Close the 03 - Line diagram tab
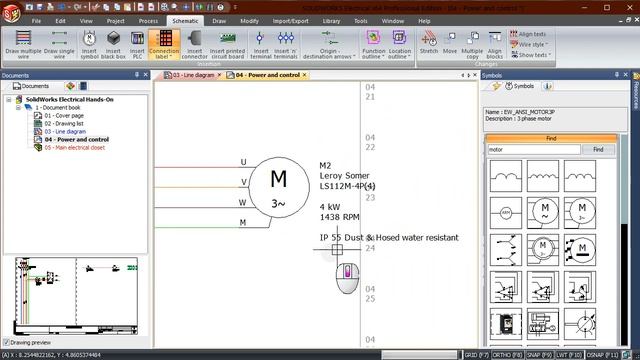The width and height of the screenshot is (640, 360). [x=219, y=75]
